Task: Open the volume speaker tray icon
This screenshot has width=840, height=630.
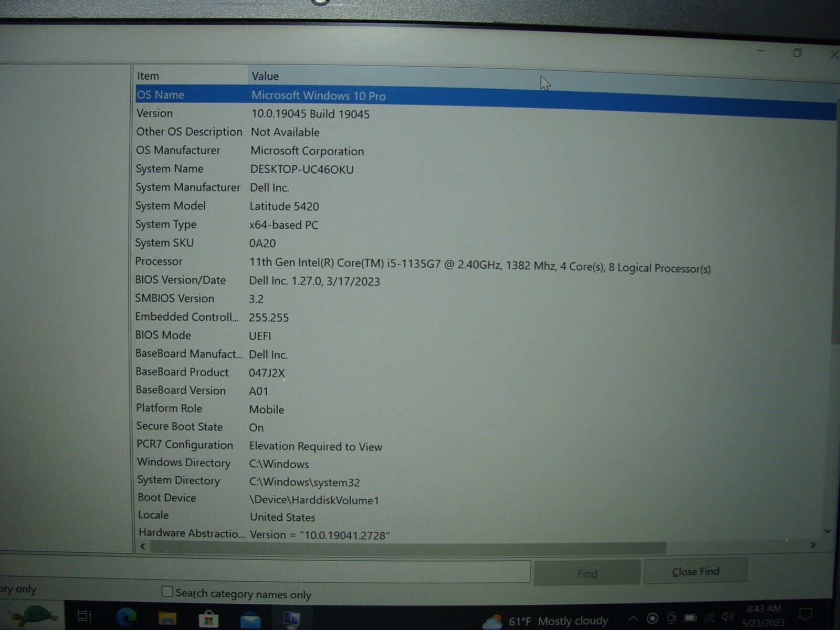Action: point(728,616)
